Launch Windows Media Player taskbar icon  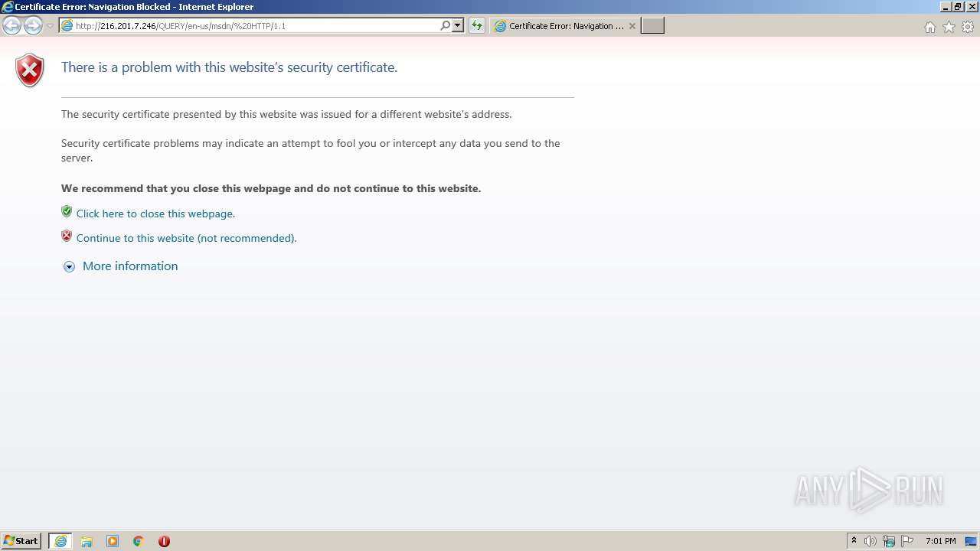113,541
